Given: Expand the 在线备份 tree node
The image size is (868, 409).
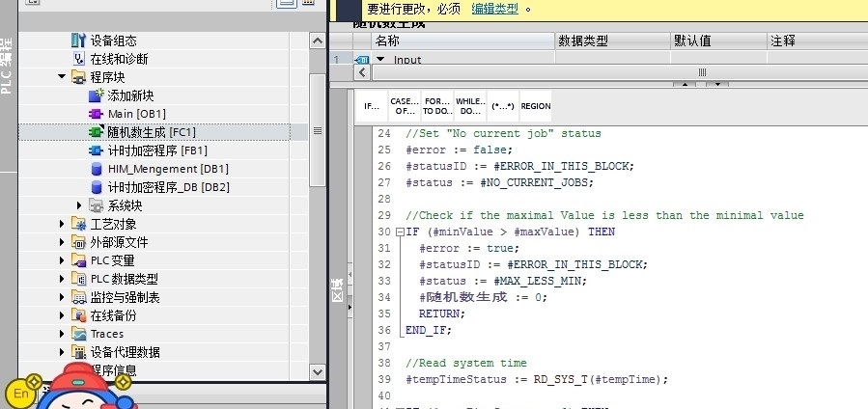Looking at the screenshot, I should (x=62, y=315).
